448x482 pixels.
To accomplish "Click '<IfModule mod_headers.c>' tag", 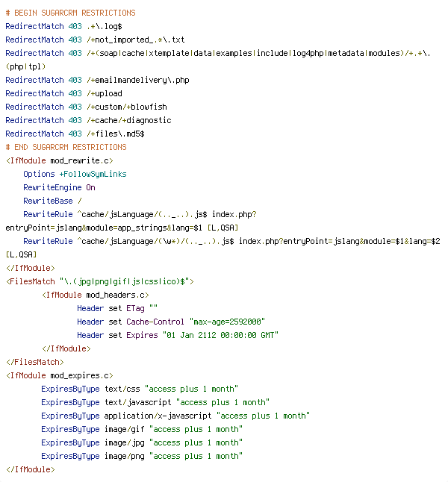I will pos(96,295).
